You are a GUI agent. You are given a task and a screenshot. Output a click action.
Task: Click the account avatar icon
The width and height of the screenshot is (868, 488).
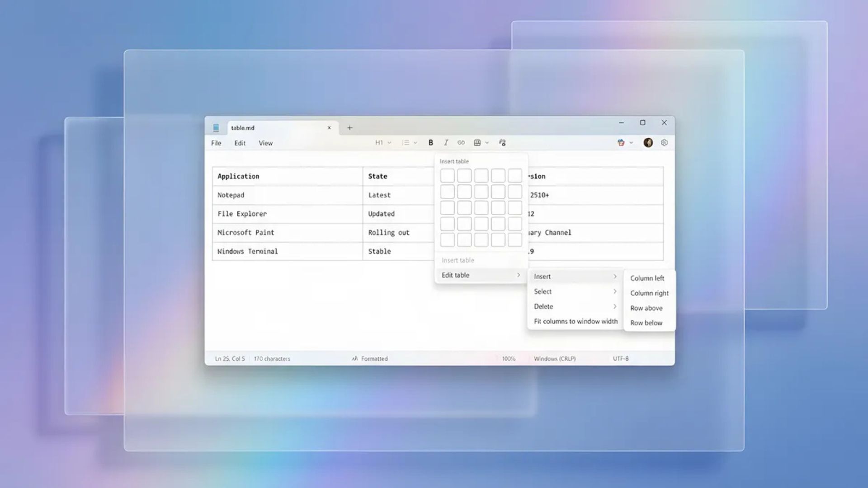point(648,142)
